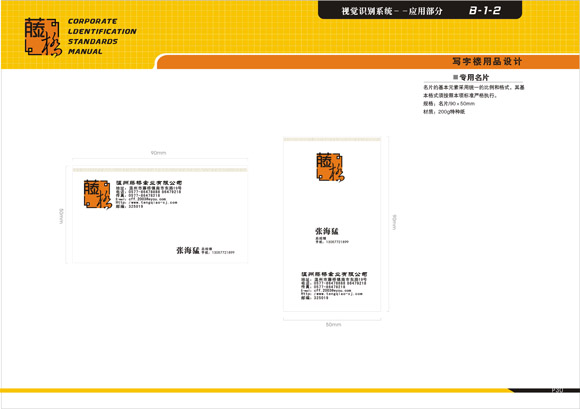The height and width of the screenshot is (409, 580).
Task: Click the 90mm label above the horizontal card
Action: click(x=158, y=153)
